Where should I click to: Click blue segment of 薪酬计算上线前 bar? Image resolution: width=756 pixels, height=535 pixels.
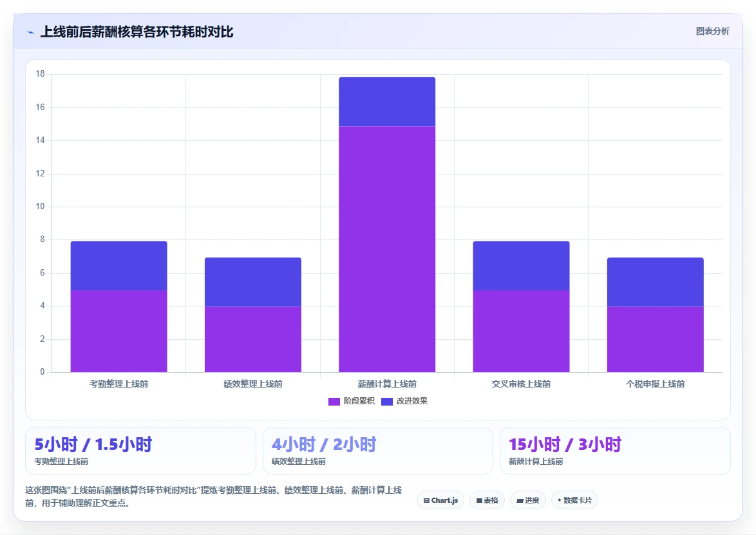(386, 102)
